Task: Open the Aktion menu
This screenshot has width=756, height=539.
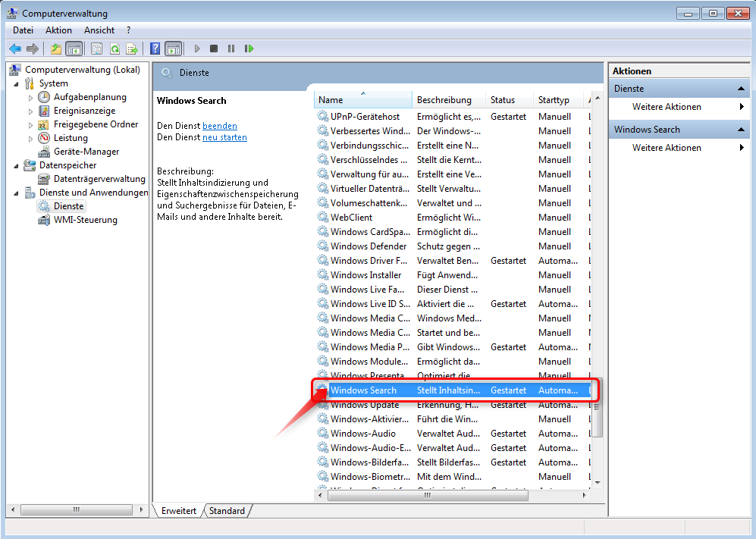Action: (58, 30)
